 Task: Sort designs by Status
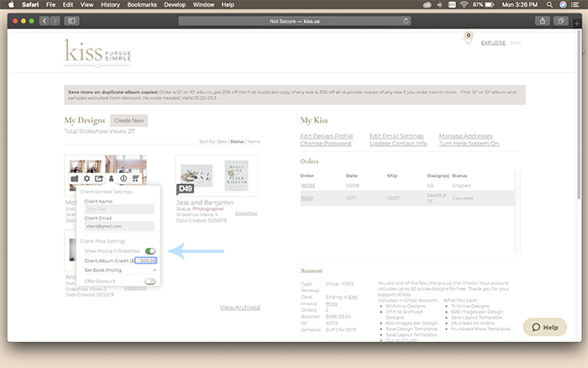pos(237,142)
